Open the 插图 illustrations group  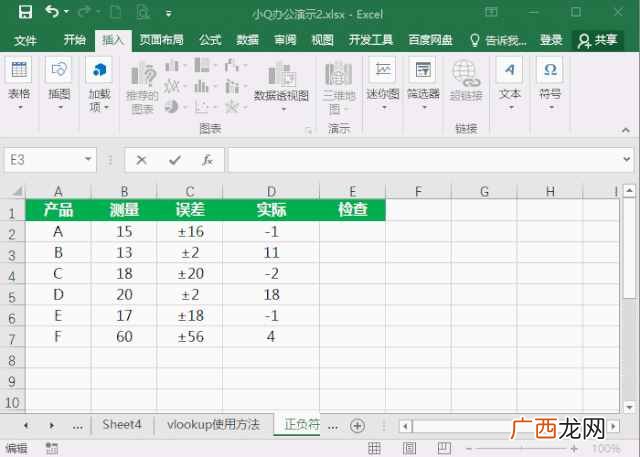(x=59, y=85)
